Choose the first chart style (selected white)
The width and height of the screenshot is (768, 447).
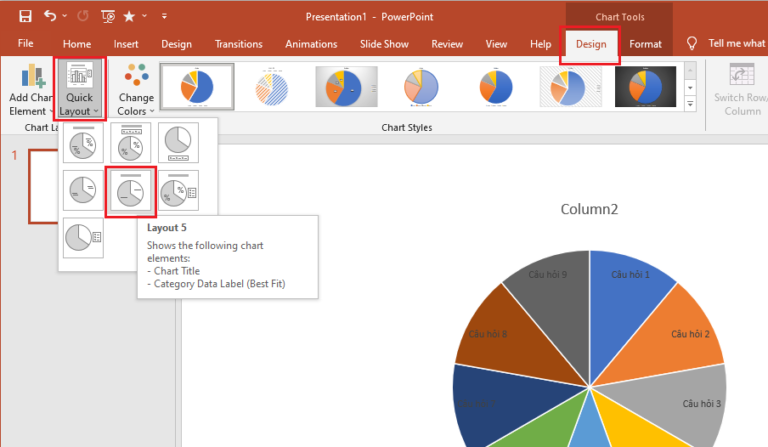(x=197, y=87)
